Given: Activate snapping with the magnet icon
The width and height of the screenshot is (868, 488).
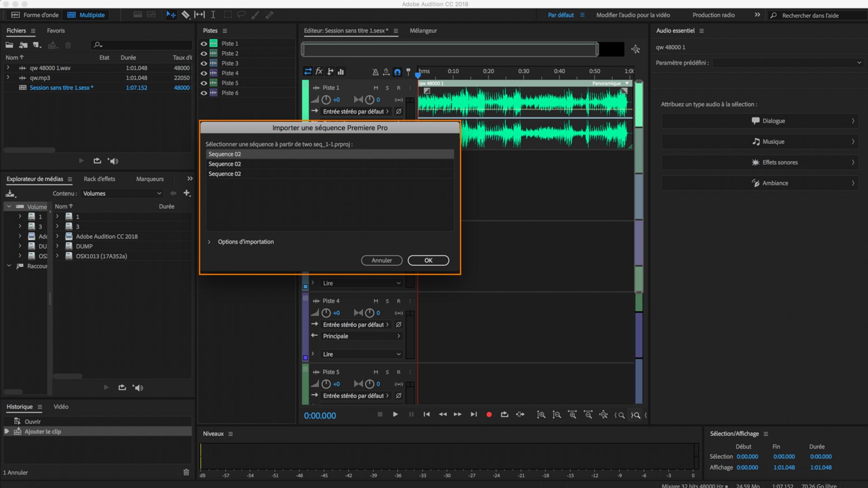Looking at the screenshot, I should click(x=397, y=71).
